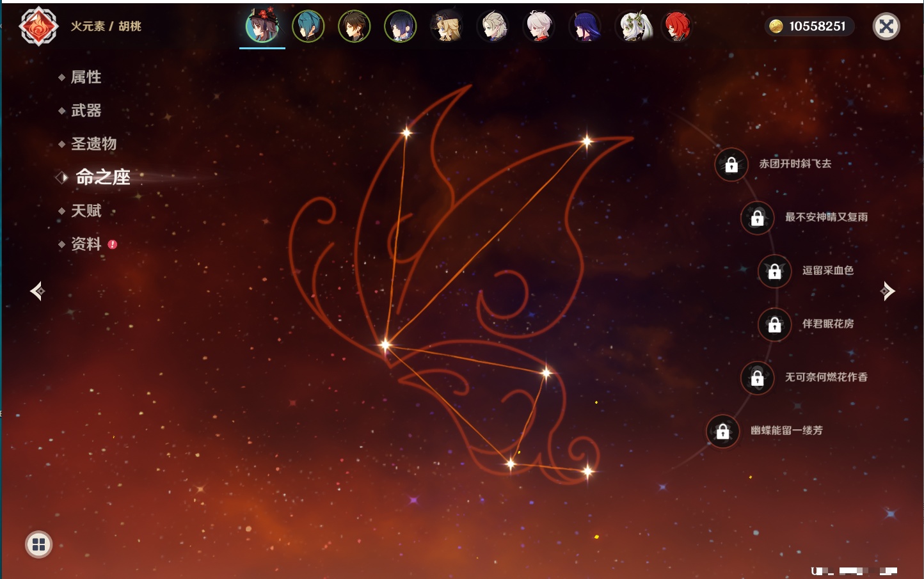Screen dimensions: 924x579
Task: Click the red alert badge beside 资料
Action: (113, 244)
